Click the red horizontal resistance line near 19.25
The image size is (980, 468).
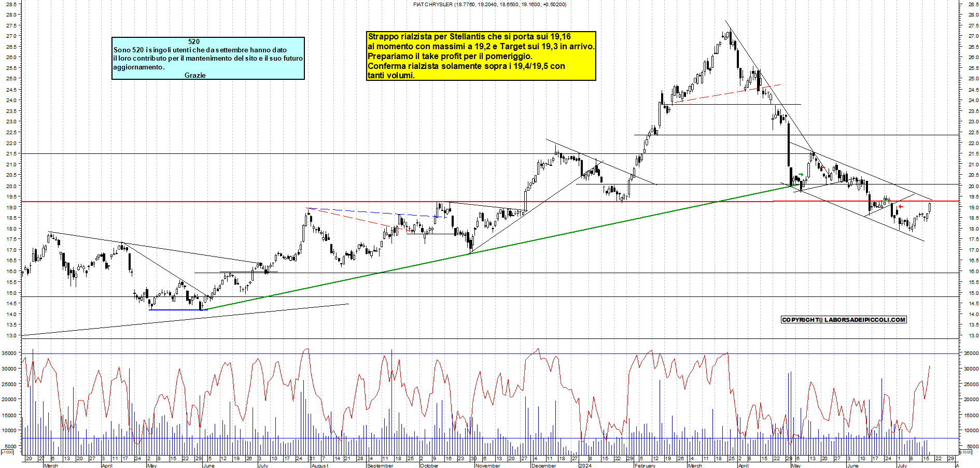[x=490, y=202]
